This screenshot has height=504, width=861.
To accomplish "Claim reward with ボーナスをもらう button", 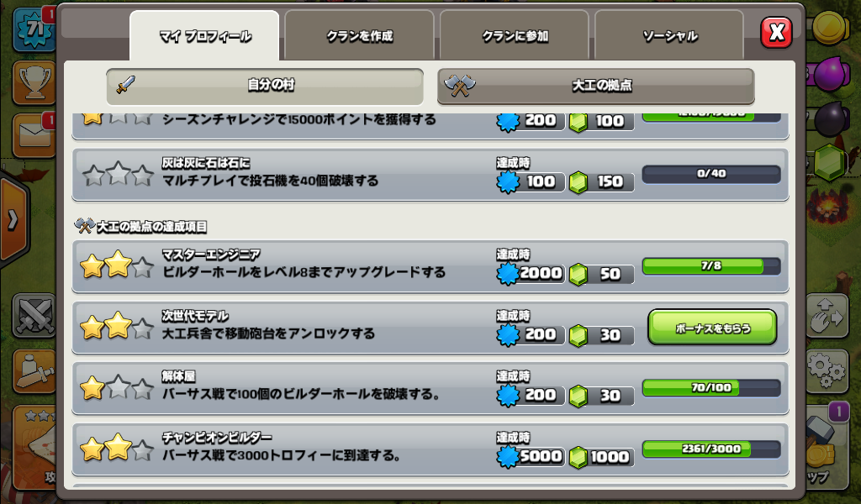I will [712, 328].
